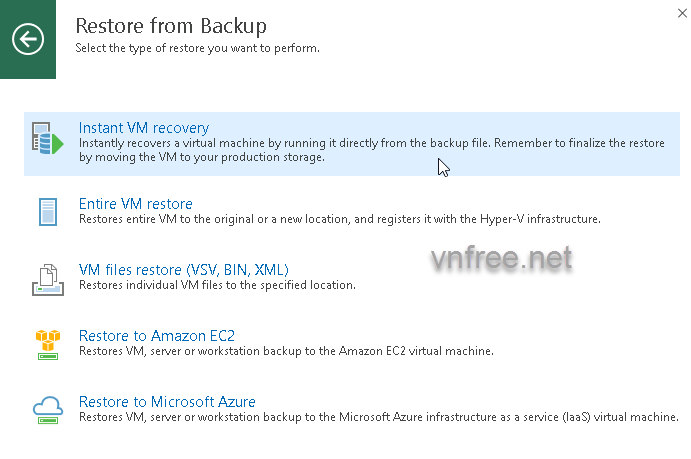Close the Restore from Backup dialog

click(681, 11)
